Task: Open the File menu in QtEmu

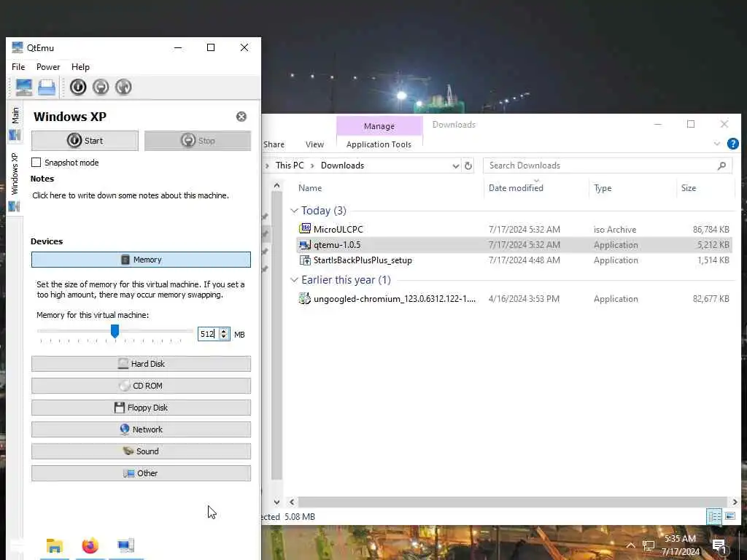Action: [x=18, y=67]
